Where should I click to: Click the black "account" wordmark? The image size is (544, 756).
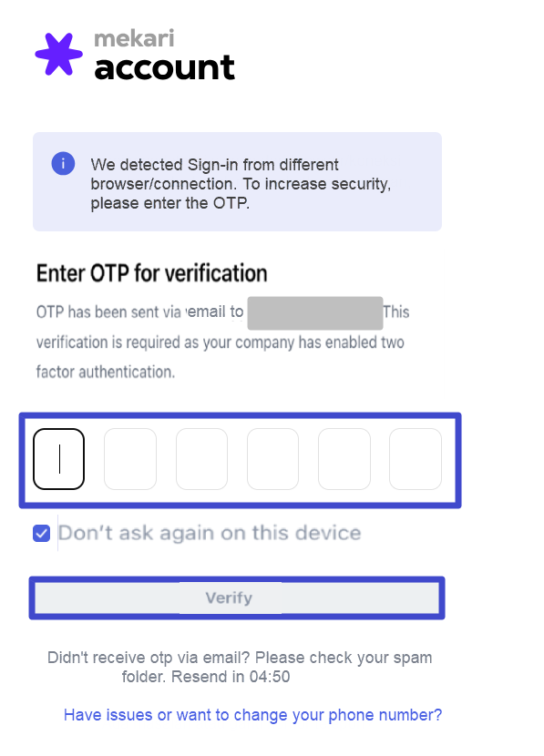164,67
